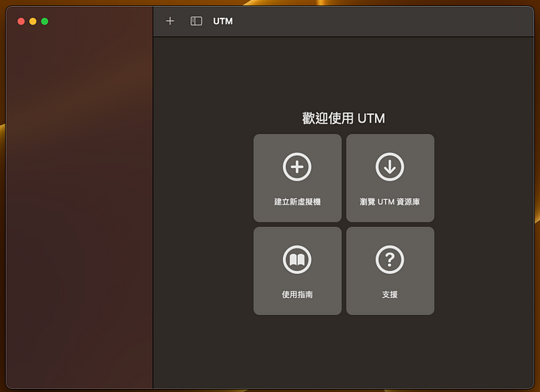Maximize the UTM window with the green button

[x=45, y=22]
